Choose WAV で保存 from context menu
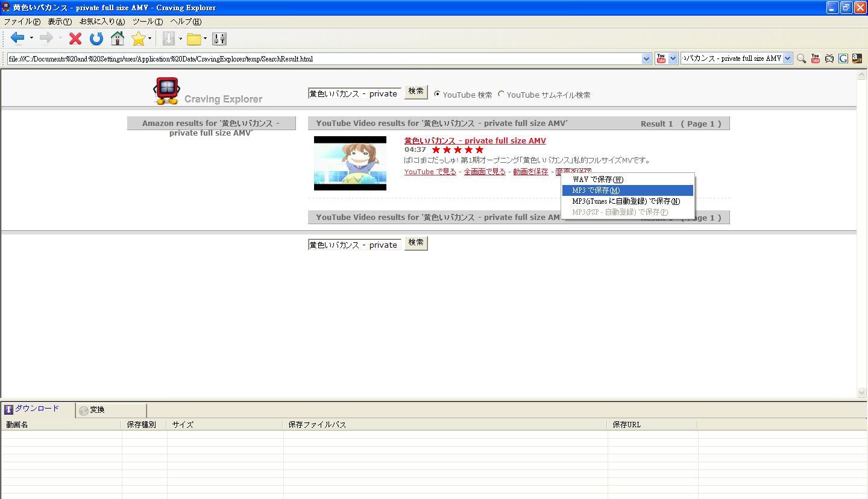The width and height of the screenshot is (868, 499). (627, 180)
